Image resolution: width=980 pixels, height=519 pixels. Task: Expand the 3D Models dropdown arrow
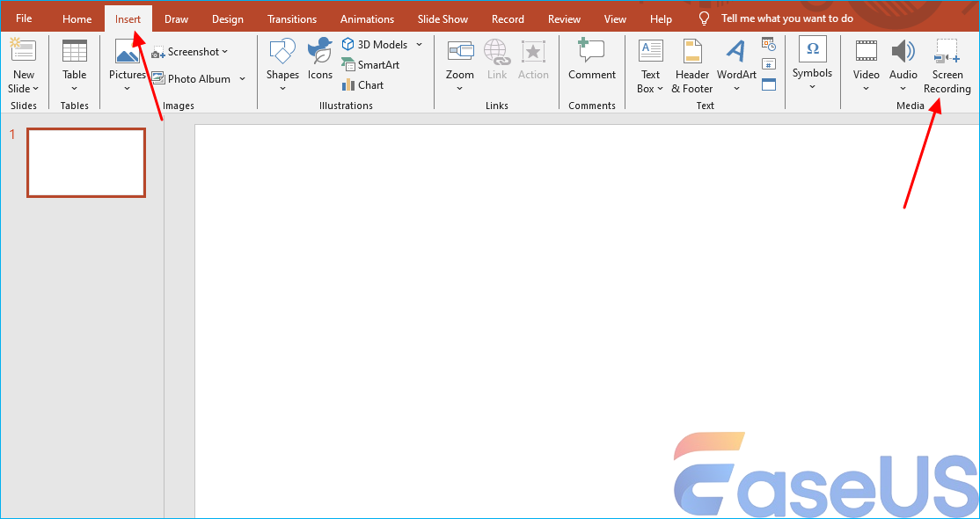pyautogui.click(x=419, y=44)
